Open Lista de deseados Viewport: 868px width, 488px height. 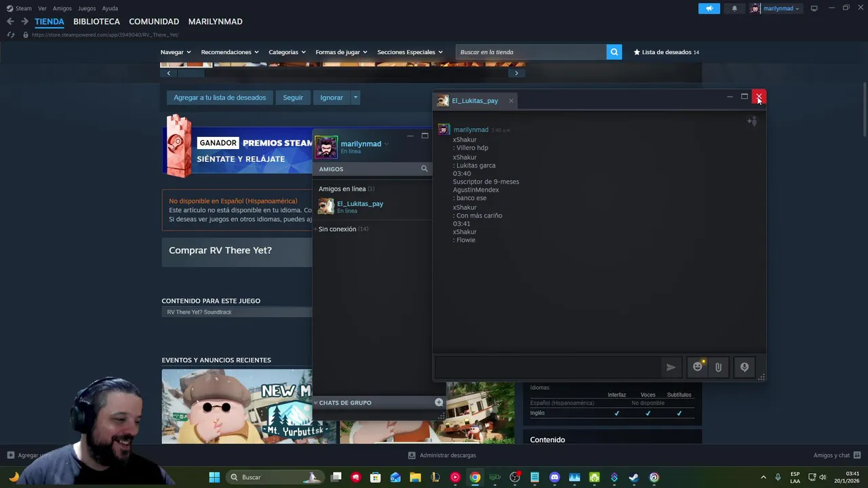[666, 52]
